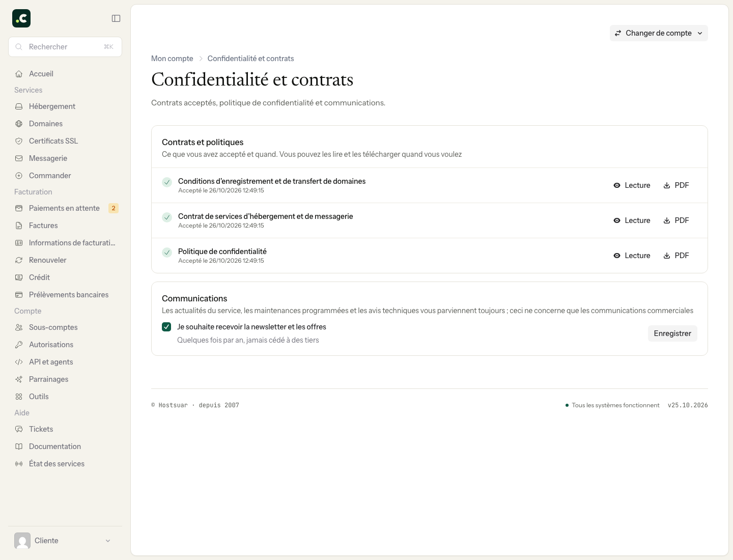The height and width of the screenshot is (560, 733).
Task: Click the Commander plus-circle icon
Action: click(19, 176)
